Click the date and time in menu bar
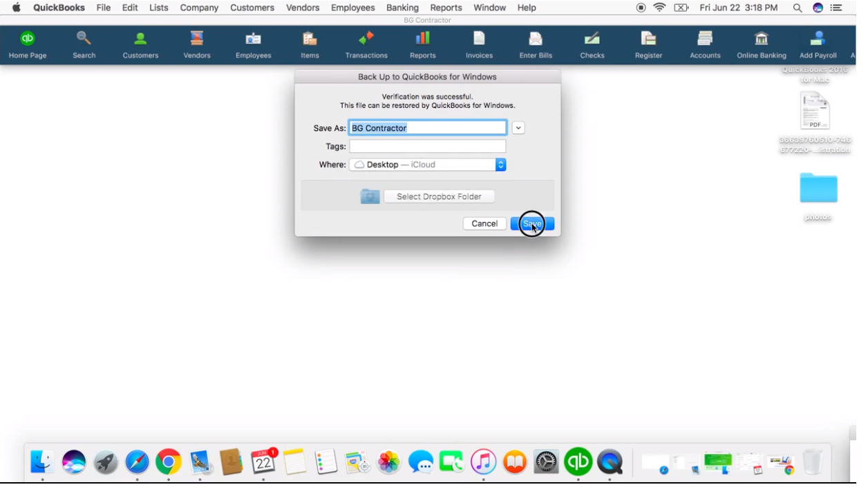This screenshot has width=868, height=487. coord(738,8)
